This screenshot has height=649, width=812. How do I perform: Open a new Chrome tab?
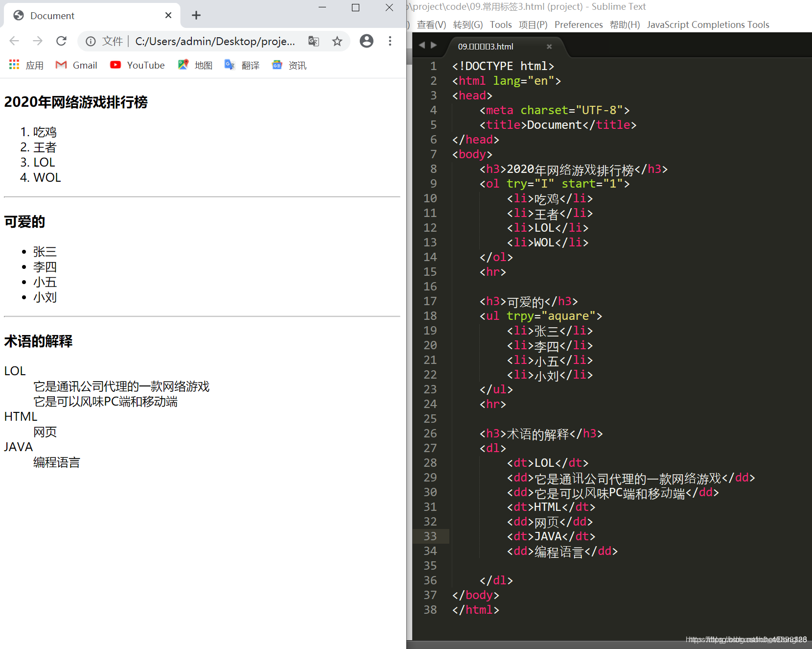tap(196, 15)
